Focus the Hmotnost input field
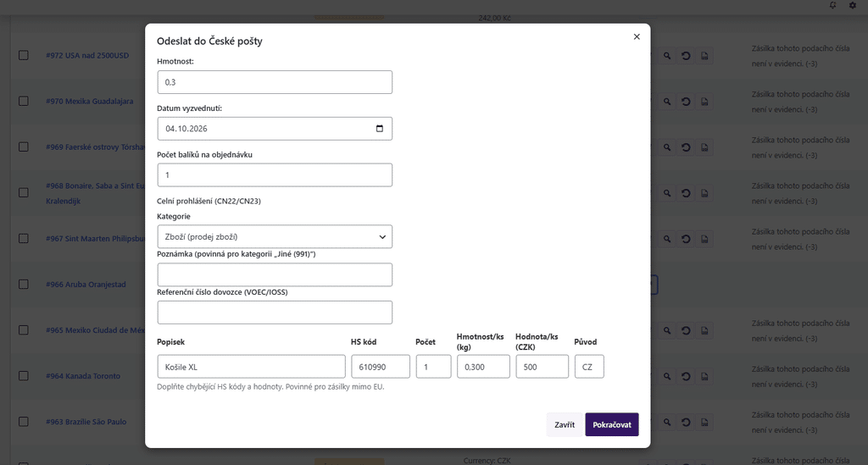This screenshot has height=465, width=868. [x=275, y=82]
